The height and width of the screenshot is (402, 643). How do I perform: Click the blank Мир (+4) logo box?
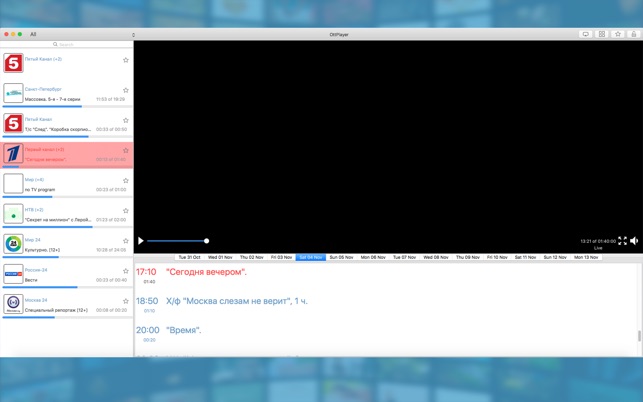click(x=13, y=183)
